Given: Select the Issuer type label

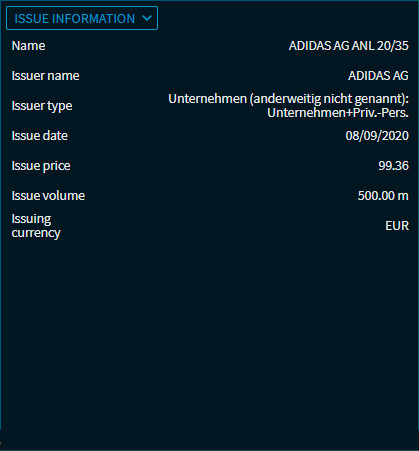Looking at the screenshot, I should [42, 106].
